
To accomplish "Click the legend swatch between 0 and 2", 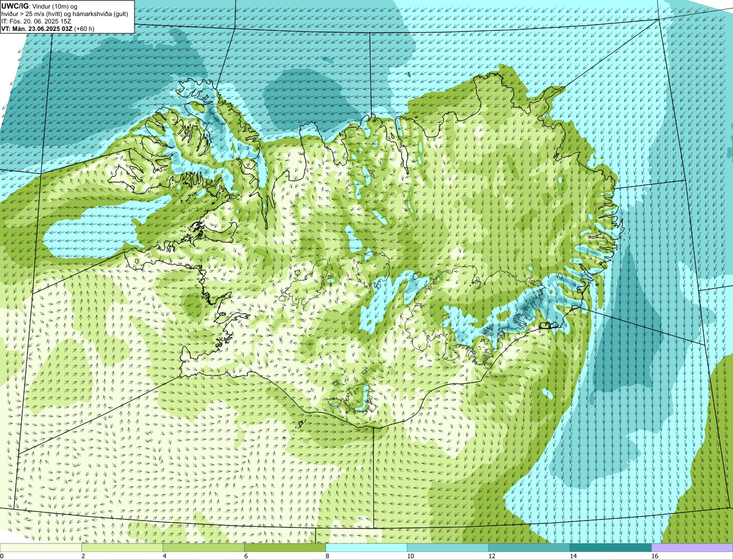I will tap(41, 548).
